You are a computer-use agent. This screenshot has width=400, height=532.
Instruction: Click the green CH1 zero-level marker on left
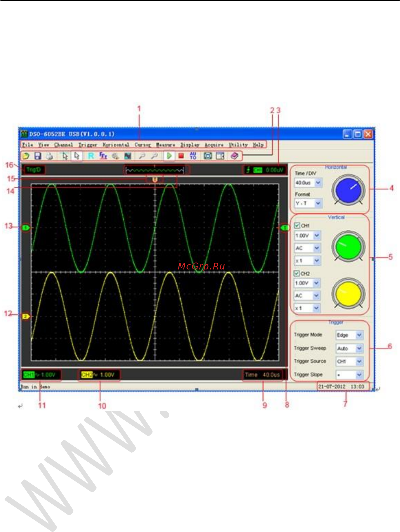point(26,227)
